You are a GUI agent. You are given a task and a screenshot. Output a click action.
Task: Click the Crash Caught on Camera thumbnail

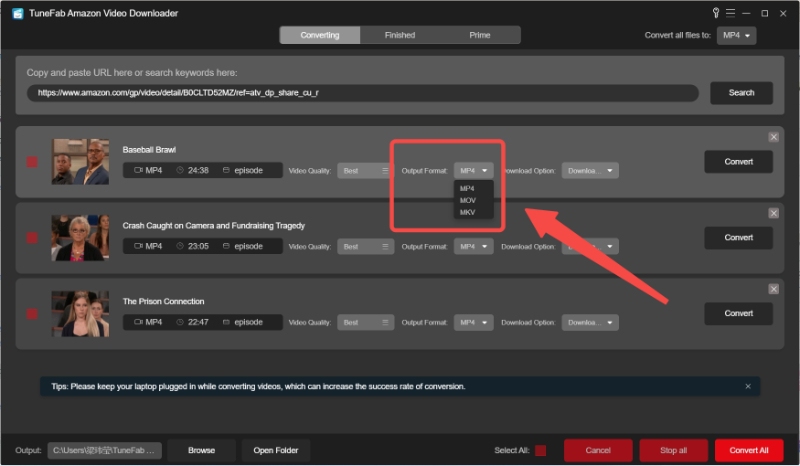(80, 238)
